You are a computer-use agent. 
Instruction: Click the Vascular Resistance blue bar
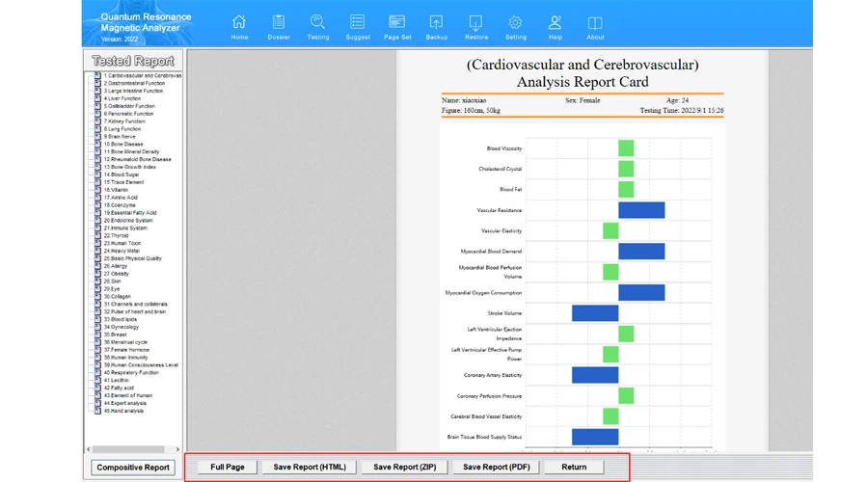pos(641,210)
